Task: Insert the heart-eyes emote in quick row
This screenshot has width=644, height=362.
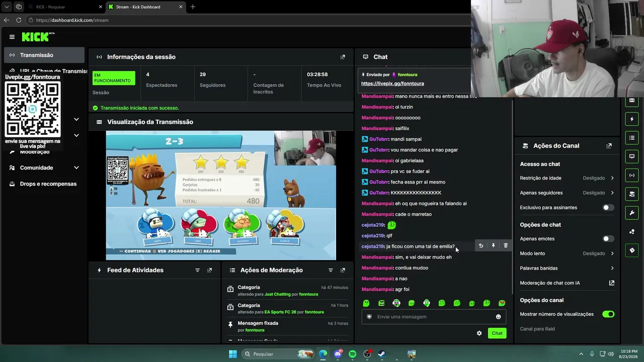Action: click(x=502, y=303)
